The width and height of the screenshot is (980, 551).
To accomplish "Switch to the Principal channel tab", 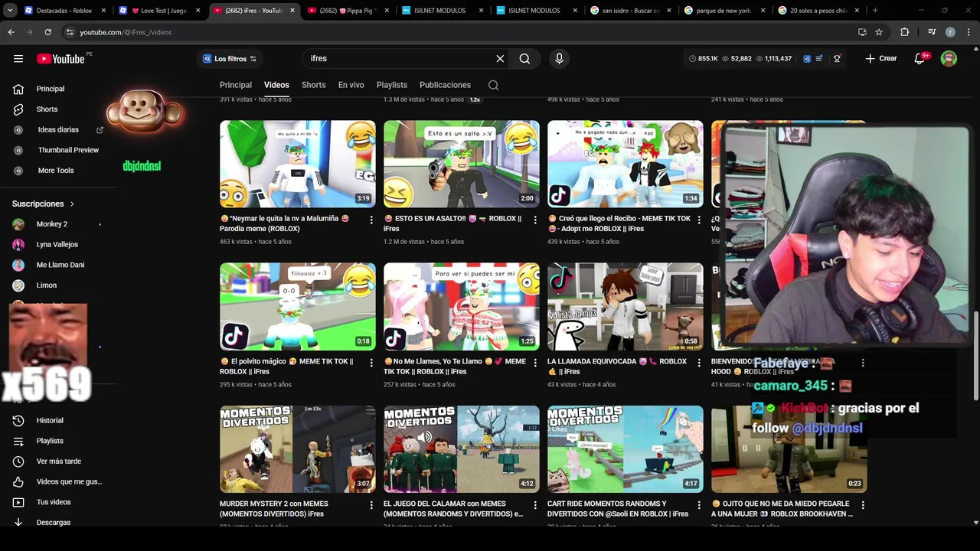I will click(x=236, y=85).
